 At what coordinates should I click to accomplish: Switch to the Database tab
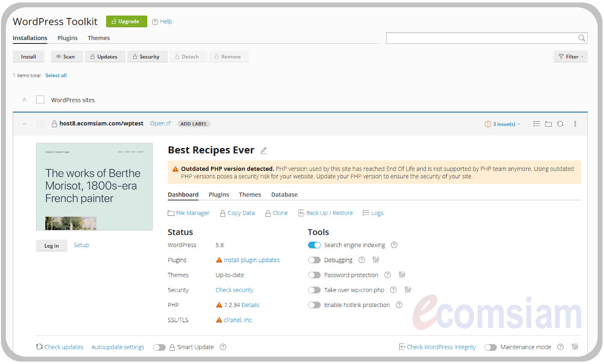click(x=284, y=194)
